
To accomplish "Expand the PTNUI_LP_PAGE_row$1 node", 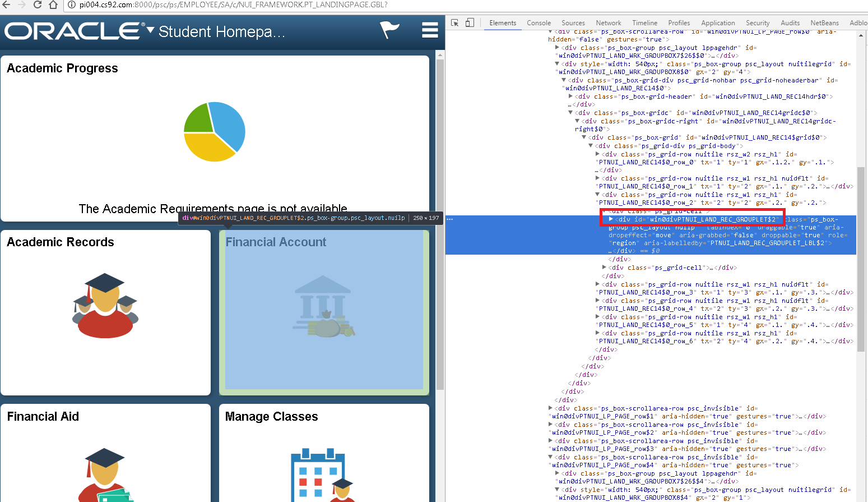I will tap(550, 408).
